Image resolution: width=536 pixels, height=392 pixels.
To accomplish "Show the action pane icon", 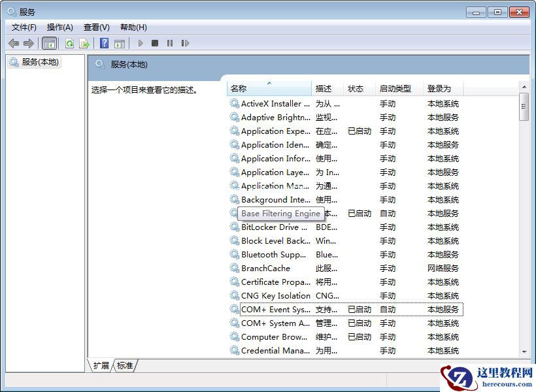I will pos(120,43).
